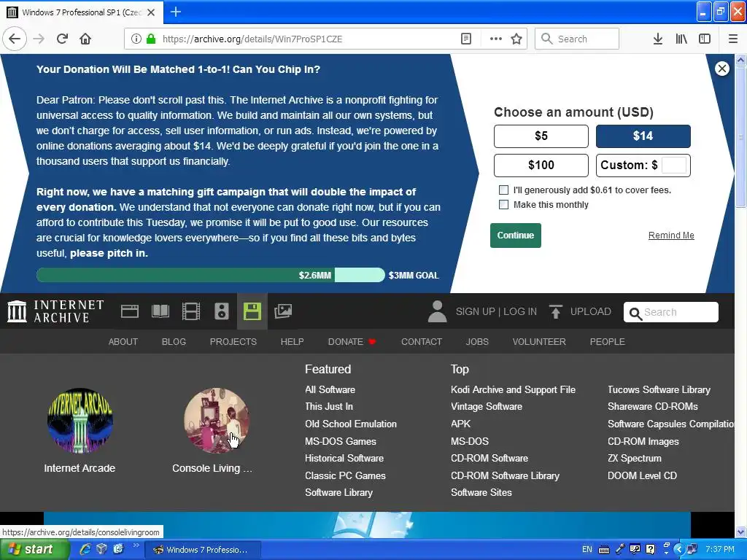The width and height of the screenshot is (747, 560).
Task: Toggle reader view icon in address bar
Action: (x=466, y=39)
